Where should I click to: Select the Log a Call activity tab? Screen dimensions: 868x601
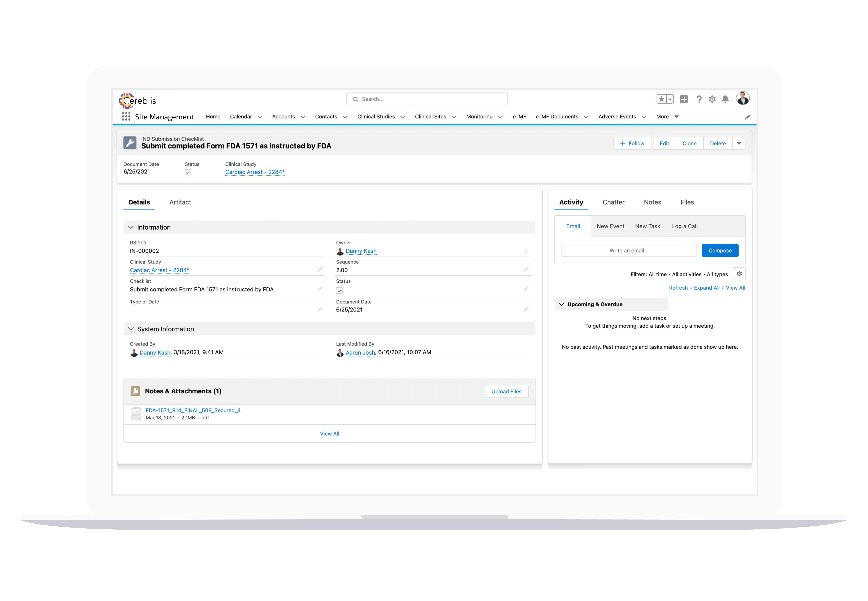coord(685,226)
